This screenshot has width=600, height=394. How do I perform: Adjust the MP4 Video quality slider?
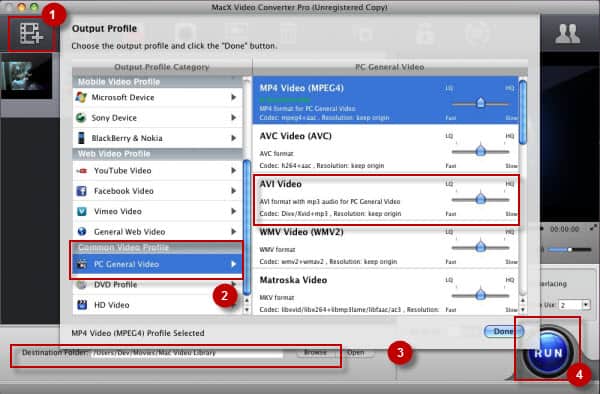481,103
